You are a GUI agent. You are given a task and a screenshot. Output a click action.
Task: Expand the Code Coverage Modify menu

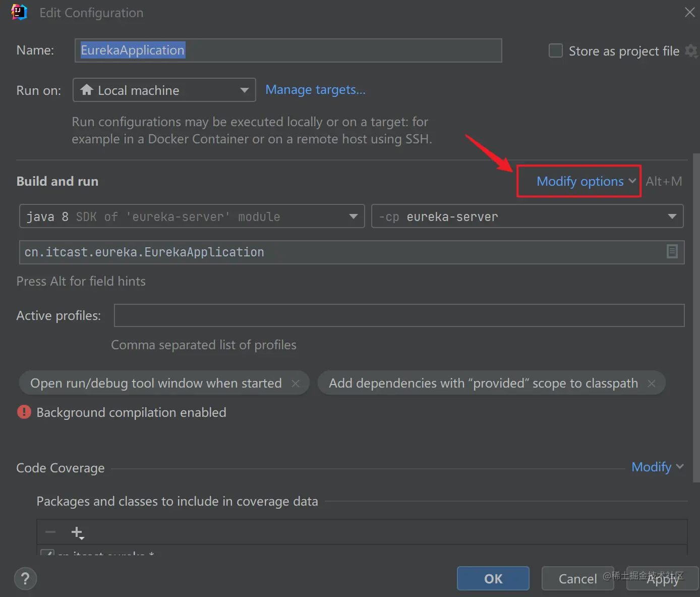click(658, 467)
